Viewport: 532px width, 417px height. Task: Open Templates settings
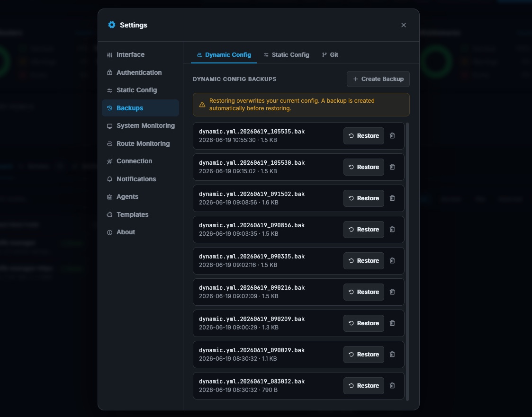(140, 214)
